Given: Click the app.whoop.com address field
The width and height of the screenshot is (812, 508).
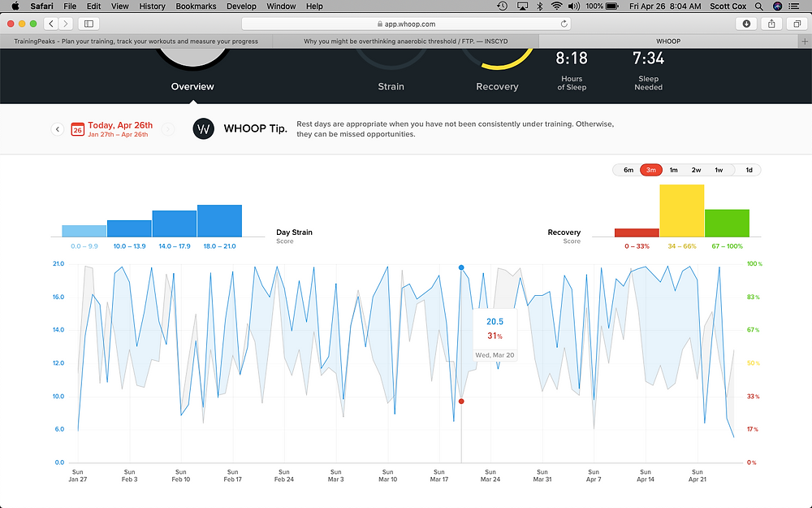Looking at the screenshot, I should (407, 24).
